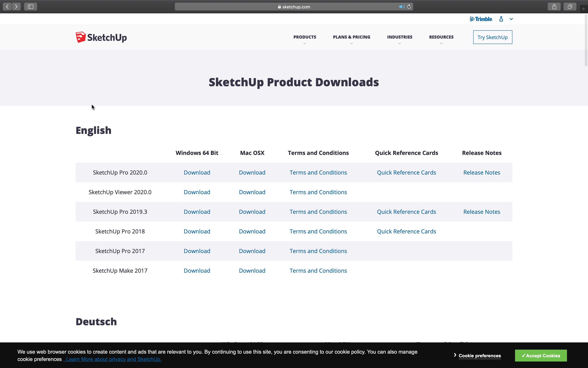
Task: Open a new tab with the plus icon
Action: click(x=584, y=9)
